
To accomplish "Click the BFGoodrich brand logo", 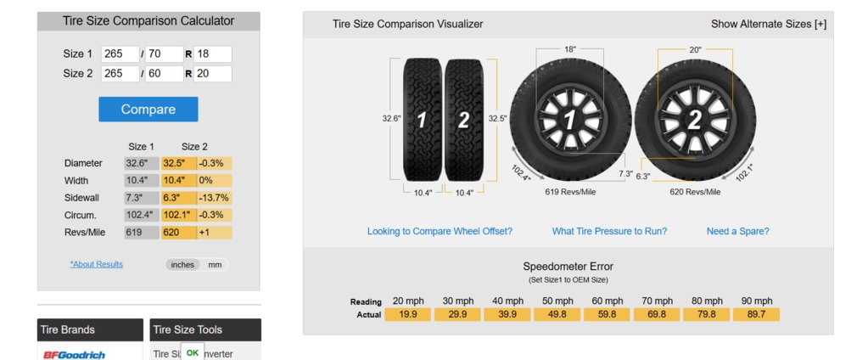I will (74, 354).
